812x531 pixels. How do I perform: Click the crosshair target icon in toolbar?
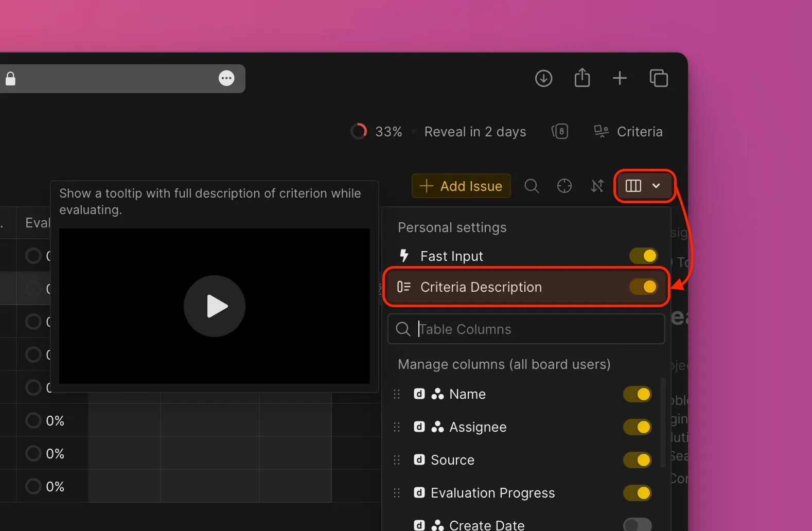[x=564, y=186]
